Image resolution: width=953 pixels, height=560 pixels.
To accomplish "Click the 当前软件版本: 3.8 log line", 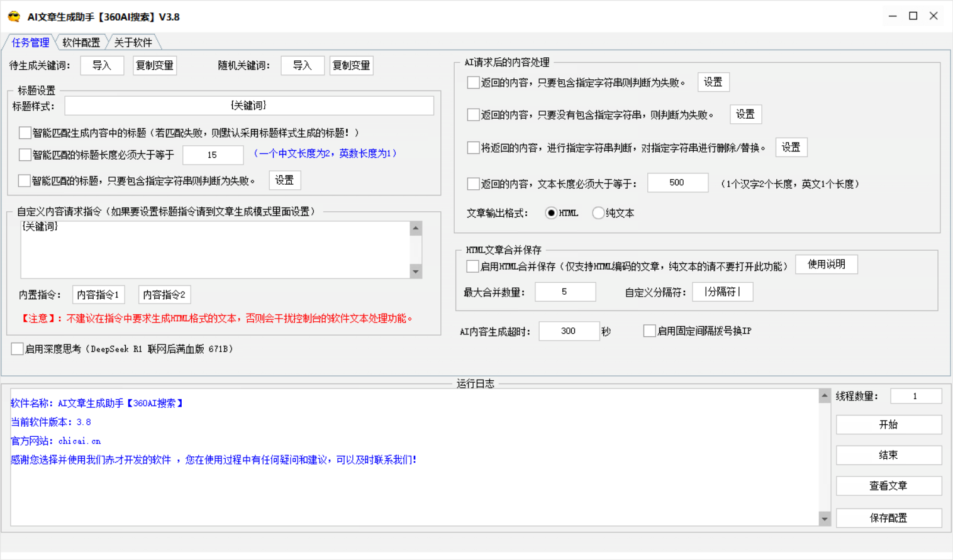I will click(x=50, y=422).
